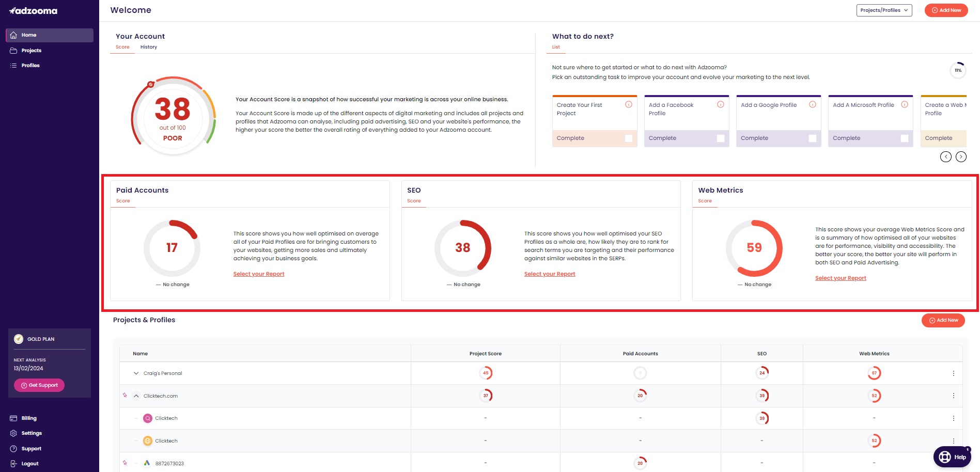Screen dimensions: 980x472
Task: Open options menu for pink Clicktech profile
Action: coord(954,418)
